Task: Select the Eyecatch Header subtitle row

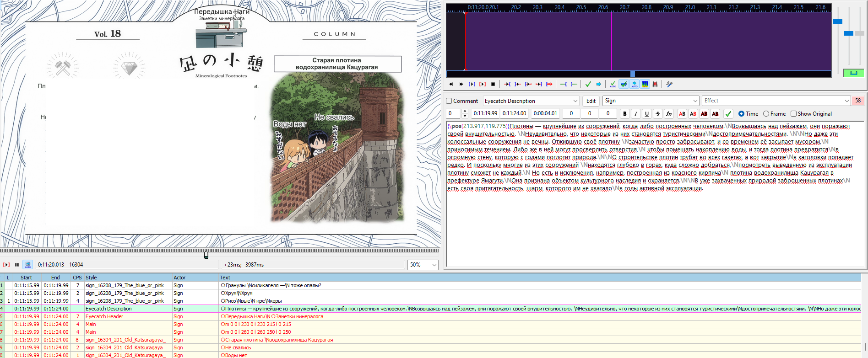Action: (x=430, y=316)
